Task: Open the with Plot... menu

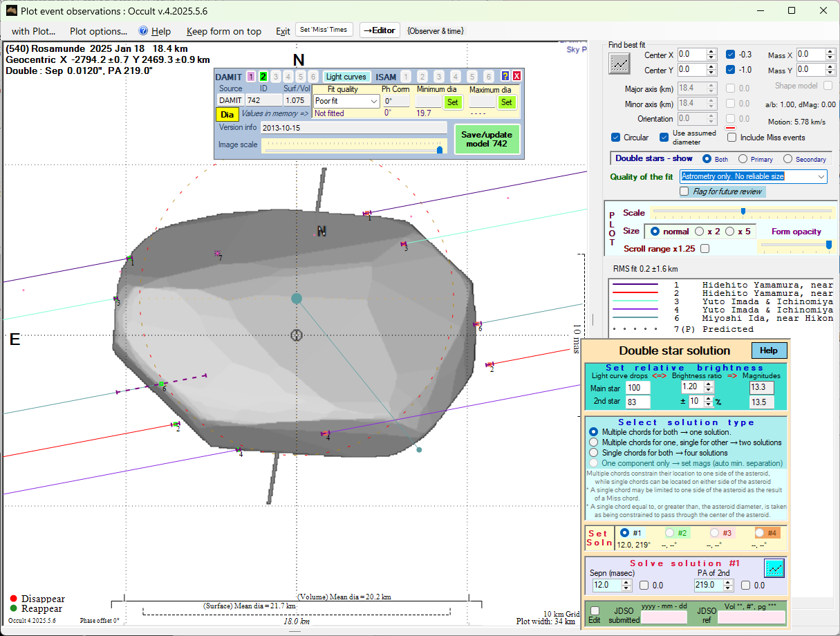Action: (x=33, y=31)
